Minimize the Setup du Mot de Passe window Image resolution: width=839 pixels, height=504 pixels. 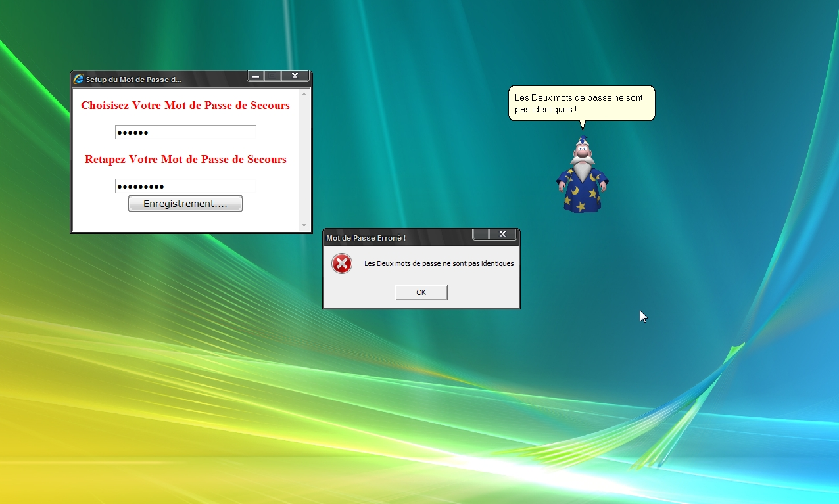[256, 76]
